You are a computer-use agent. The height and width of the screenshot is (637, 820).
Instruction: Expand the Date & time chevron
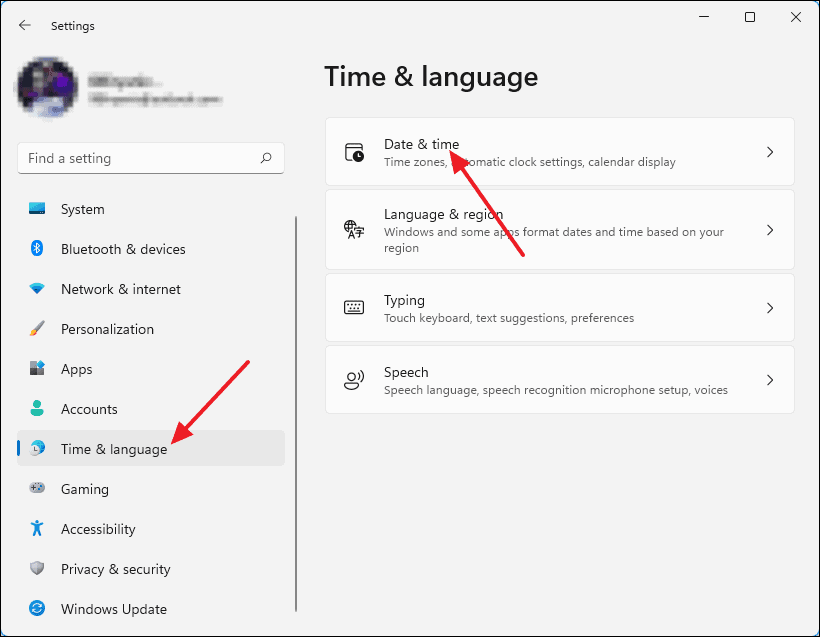tap(769, 151)
